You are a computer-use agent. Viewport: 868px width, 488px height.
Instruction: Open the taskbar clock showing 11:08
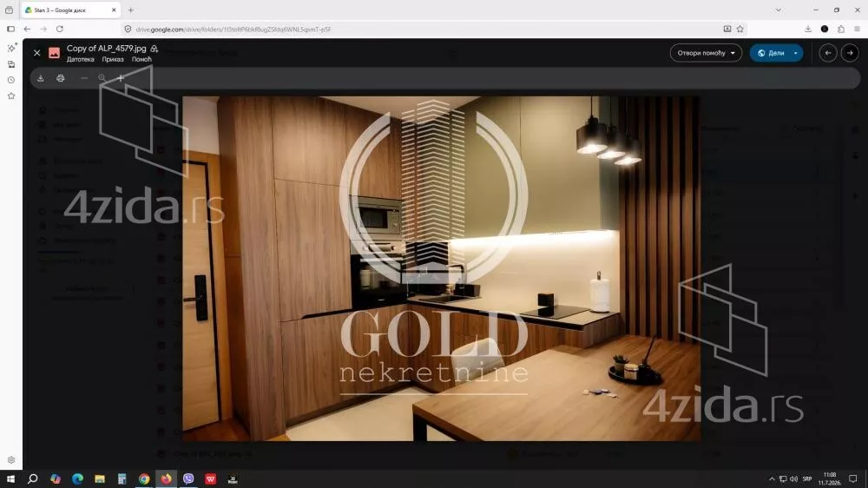point(830,478)
